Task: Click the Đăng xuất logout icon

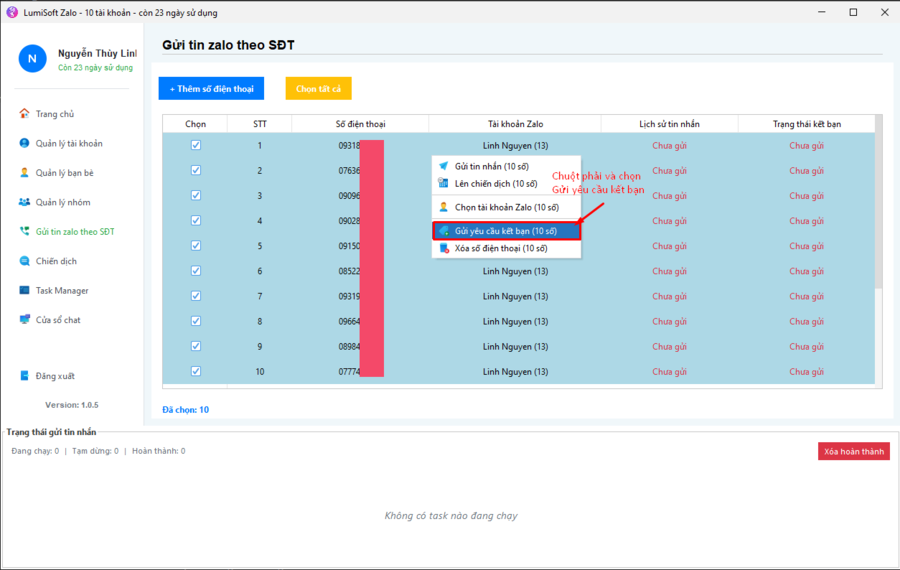Action: [25, 376]
